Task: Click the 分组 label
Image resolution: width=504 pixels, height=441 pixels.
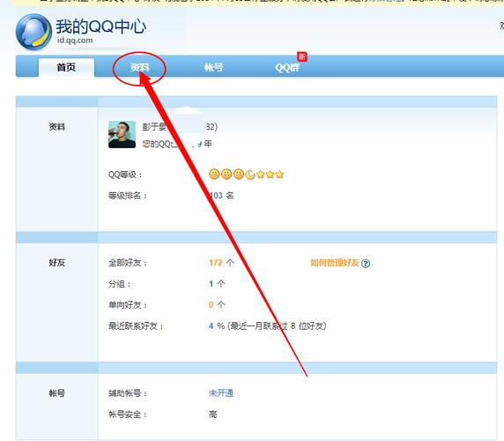Action: (x=120, y=284)
